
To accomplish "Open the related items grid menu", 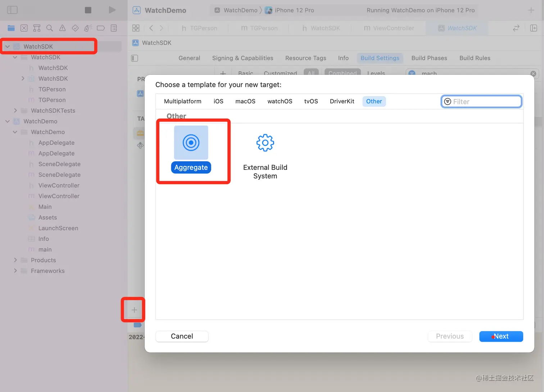I will (136, 28).
